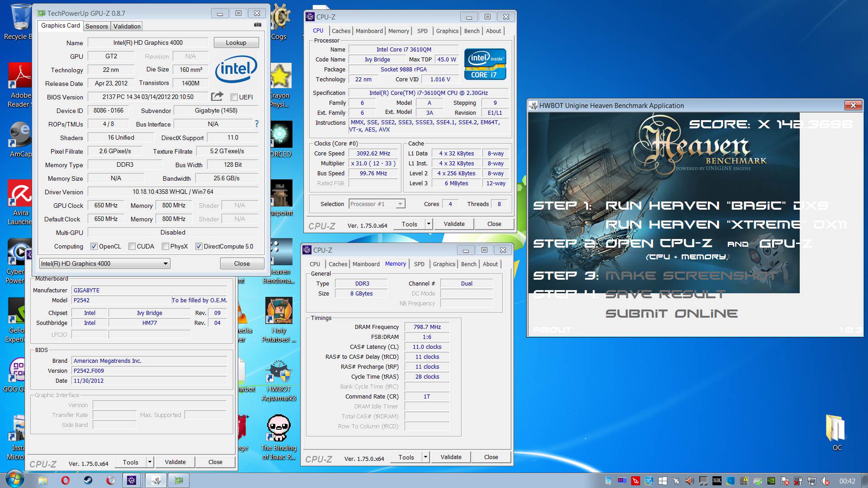Click the BIOS Version field in GPU-Z
Screen dimensions: 868x488
(148, 97)
